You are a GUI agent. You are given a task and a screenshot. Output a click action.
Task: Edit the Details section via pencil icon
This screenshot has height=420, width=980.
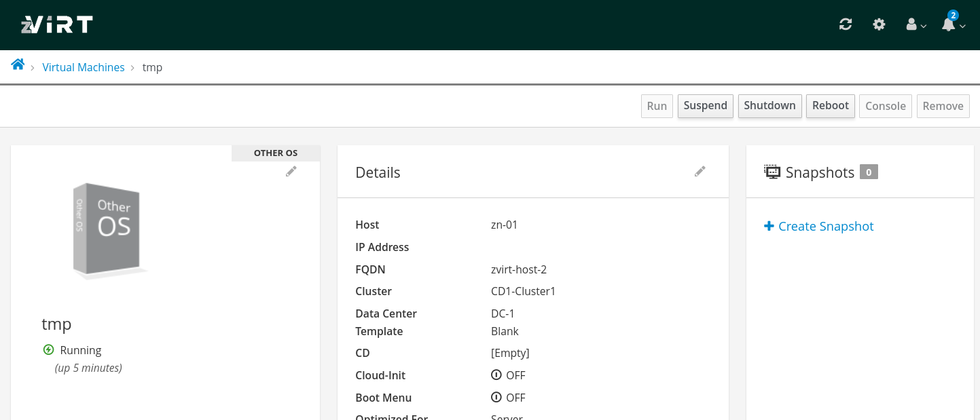click(700, 172)
